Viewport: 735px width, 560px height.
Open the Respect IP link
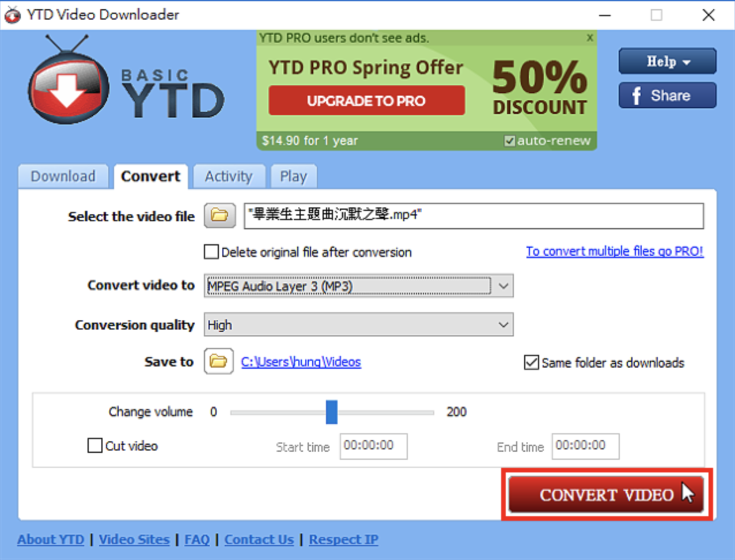(x=343, y=540)
